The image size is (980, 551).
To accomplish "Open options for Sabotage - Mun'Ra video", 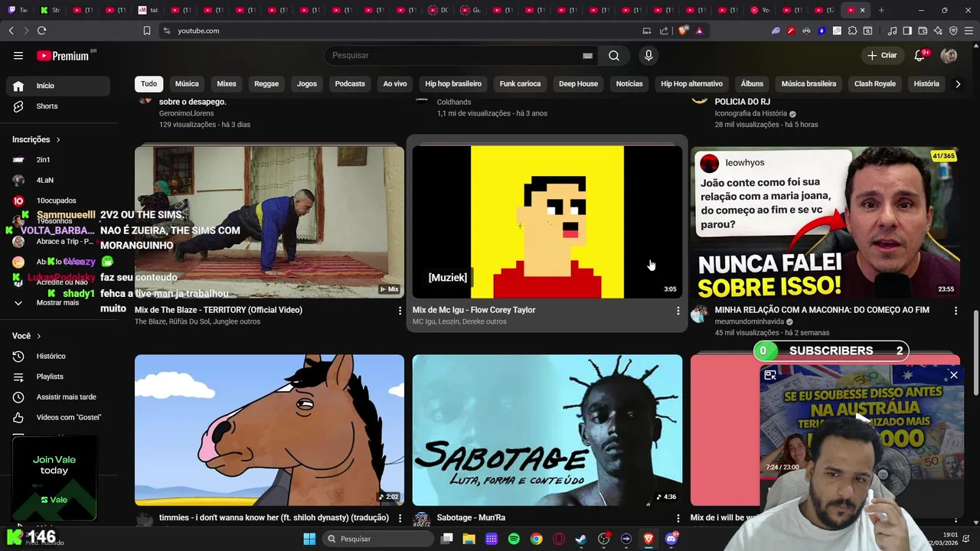I will click(x=678, y=519).
